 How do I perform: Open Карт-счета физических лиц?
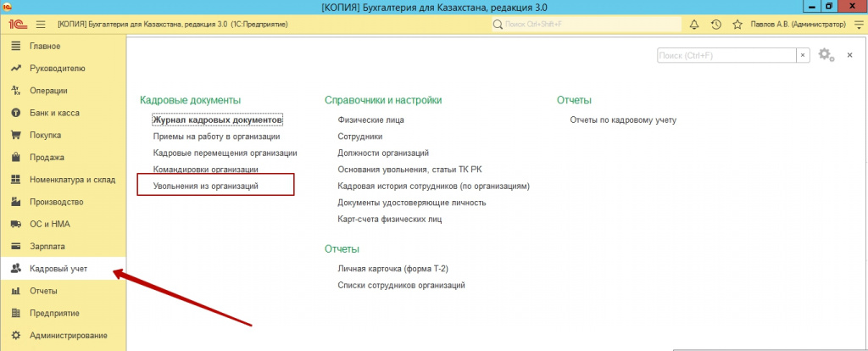click(390, 219)
